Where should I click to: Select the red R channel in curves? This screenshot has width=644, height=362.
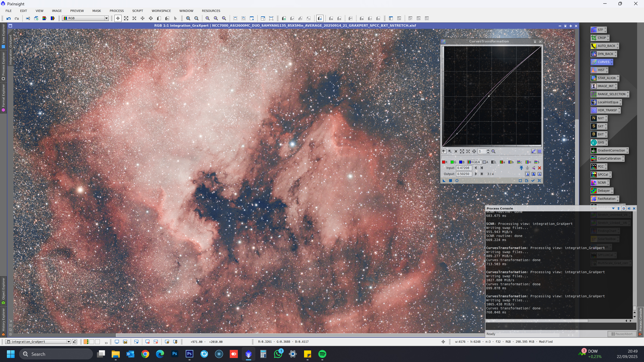[x=445, y=162]
